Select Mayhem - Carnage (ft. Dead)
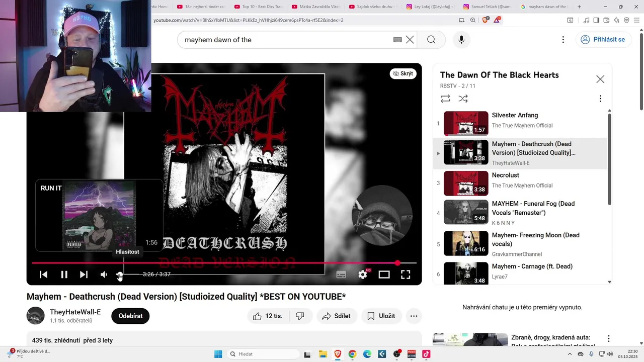The image size is (644, 362). click(520, 274)
